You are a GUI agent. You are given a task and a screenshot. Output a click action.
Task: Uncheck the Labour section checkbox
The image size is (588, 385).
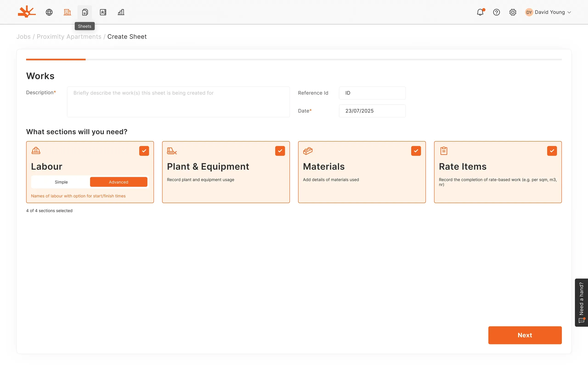tap(144, 151)
